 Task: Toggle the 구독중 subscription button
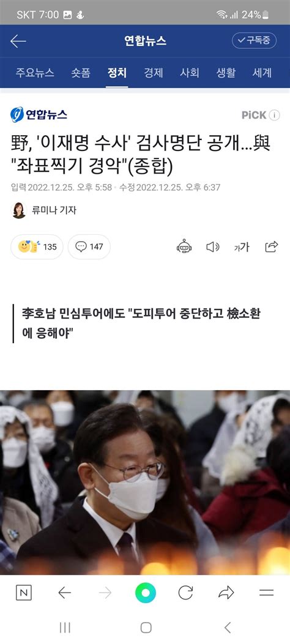point(254,40)
